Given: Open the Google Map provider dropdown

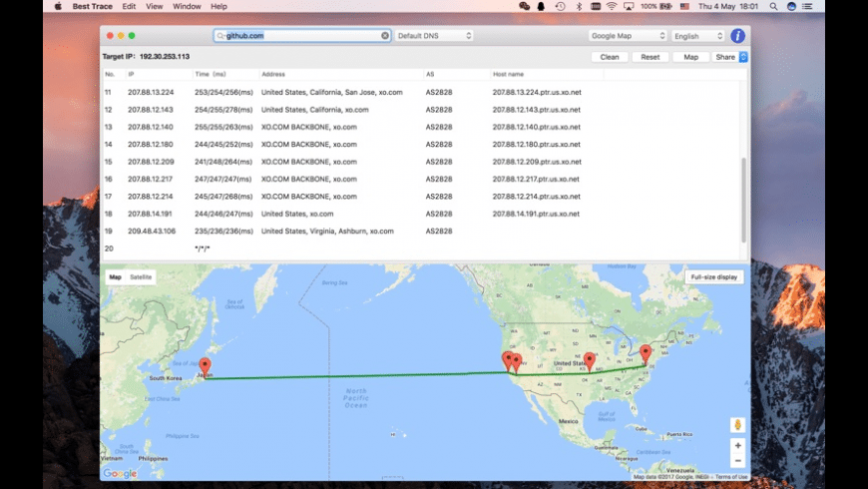Looking at the screenshot, I should coord(628,36).
